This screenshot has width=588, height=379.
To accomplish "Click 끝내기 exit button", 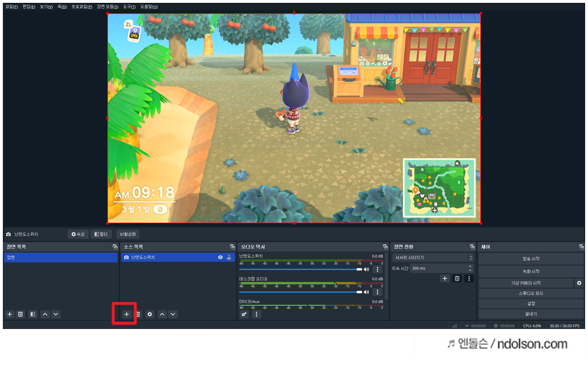I will click(531, 314).
